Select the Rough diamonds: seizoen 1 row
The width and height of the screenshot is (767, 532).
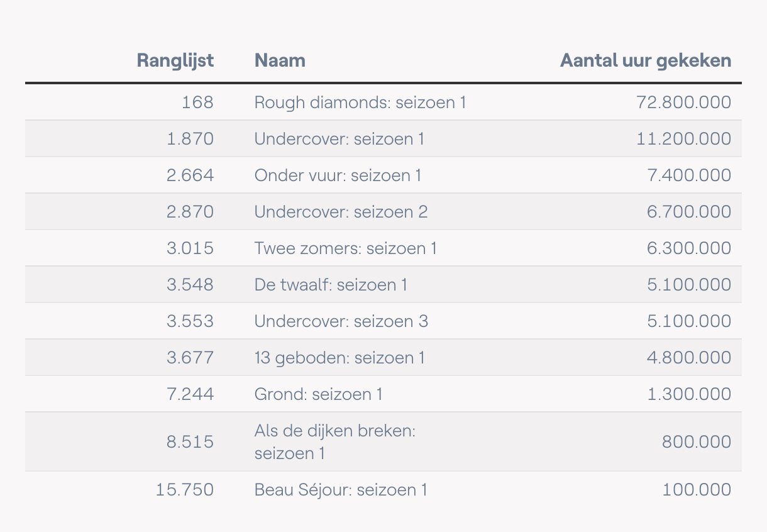pos(383,102)
